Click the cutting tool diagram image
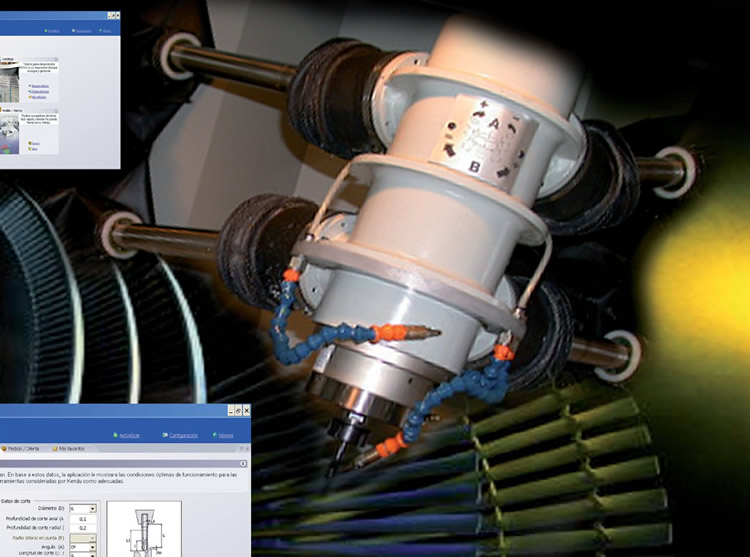Image resolution: width=750 pixels, height=557 pixels. click(144, 529)
